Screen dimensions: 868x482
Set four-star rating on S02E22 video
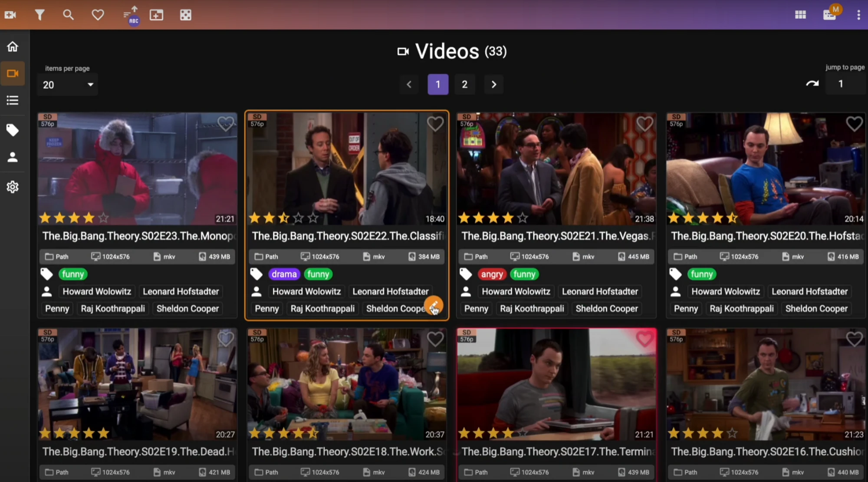pyautogui.click(x=298, y=218)
